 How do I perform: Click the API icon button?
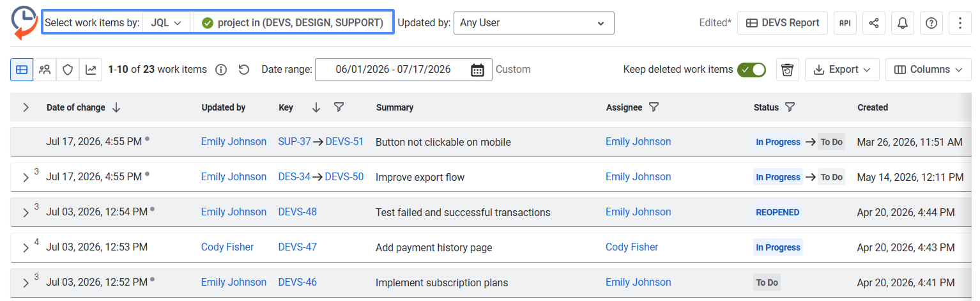(845, 22)
